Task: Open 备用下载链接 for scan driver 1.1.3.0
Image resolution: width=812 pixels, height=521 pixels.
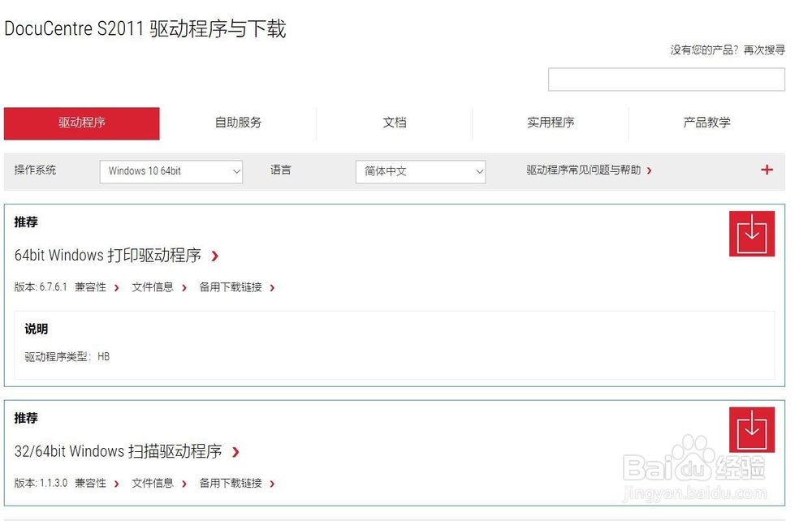Action: click(x=236, y=483)
